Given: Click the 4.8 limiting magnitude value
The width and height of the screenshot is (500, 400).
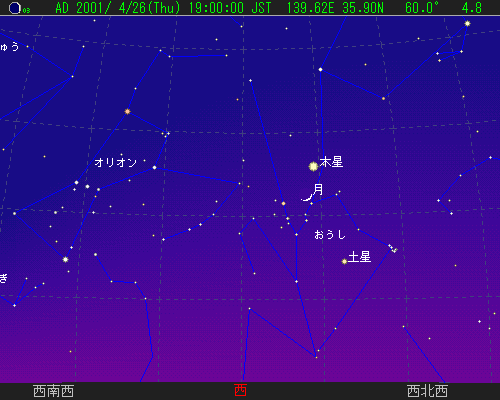Looking at the screenshot, I should coord(472,8).
